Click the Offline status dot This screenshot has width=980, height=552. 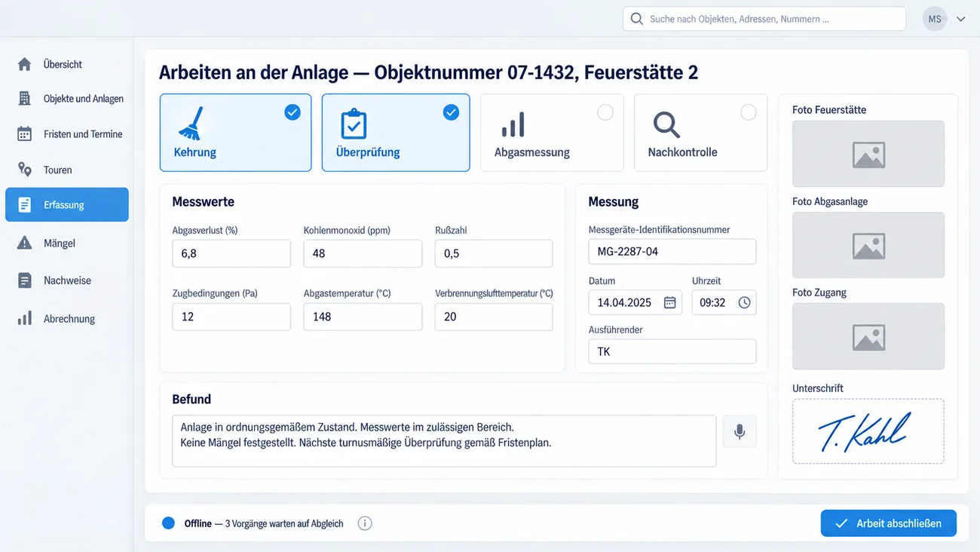point(169,523)
